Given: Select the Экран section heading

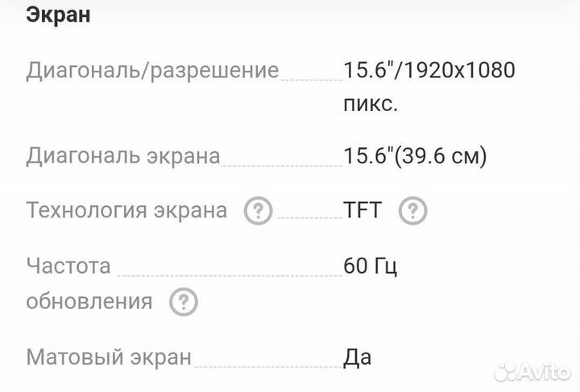Looking at the screenshot, I should click(59, 15).
